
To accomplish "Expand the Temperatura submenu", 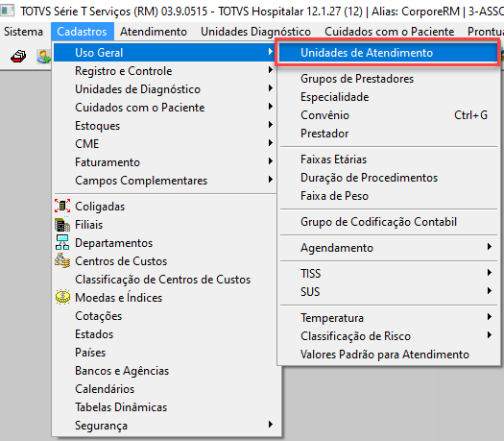I will [388, 318].
